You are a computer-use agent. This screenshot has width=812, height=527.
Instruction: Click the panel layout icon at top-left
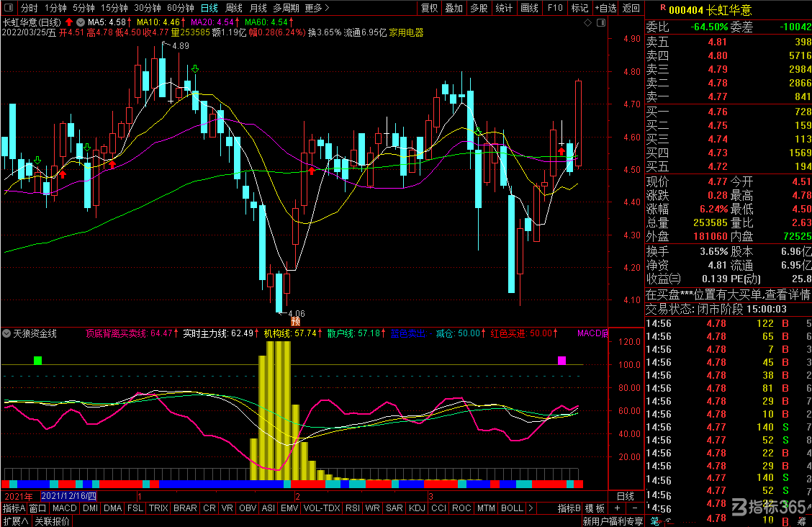9,8
